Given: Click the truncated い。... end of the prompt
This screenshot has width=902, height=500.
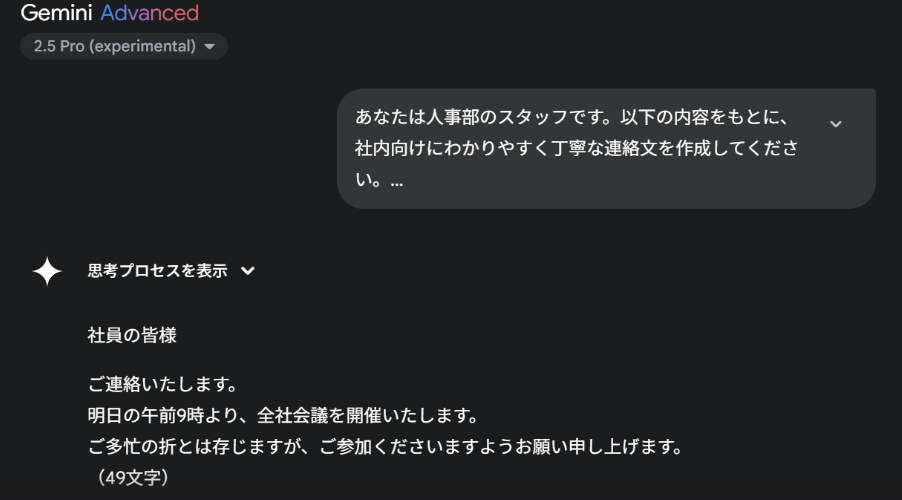Looking at the screenshot, I should pos(379,181).
